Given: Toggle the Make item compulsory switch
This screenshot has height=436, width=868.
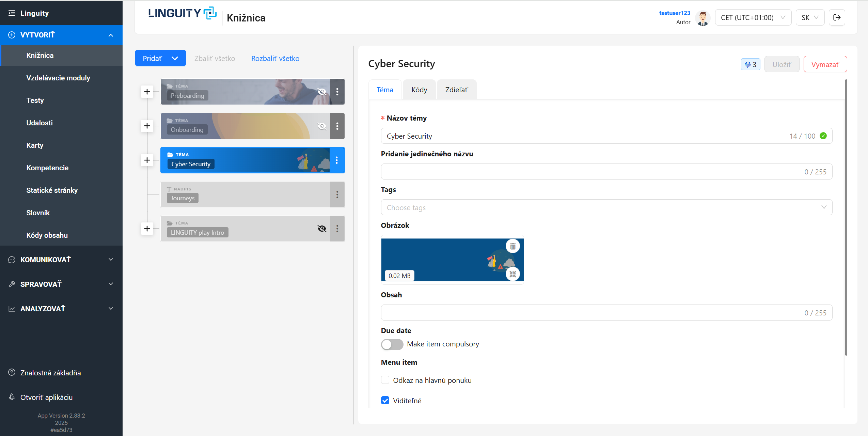Looking at the screenshot, I should pos(392,344).
